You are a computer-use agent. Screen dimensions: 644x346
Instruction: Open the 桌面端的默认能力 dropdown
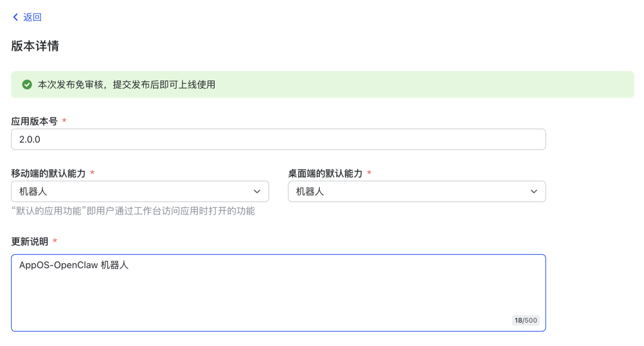point(416,191)
